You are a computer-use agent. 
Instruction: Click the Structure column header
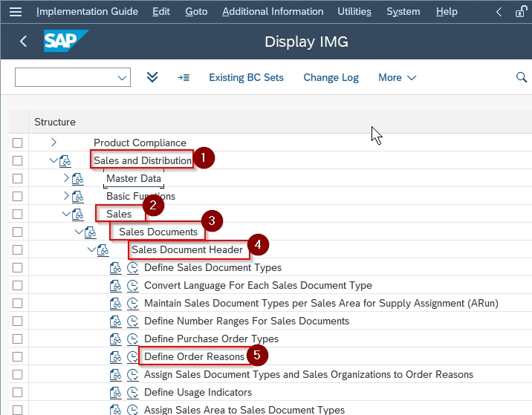(55, 122)
